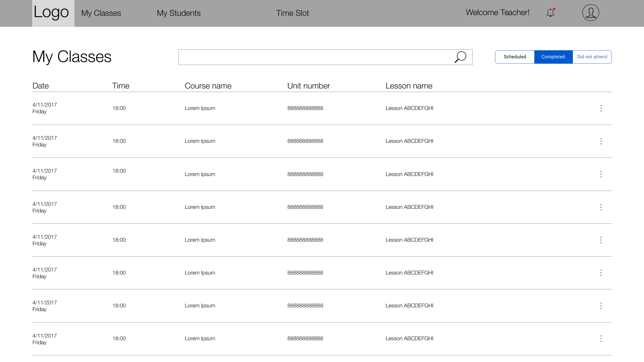Viewport: 644px width, 362px height.
Task: Focus the class search field
Action: pos(315,57)
